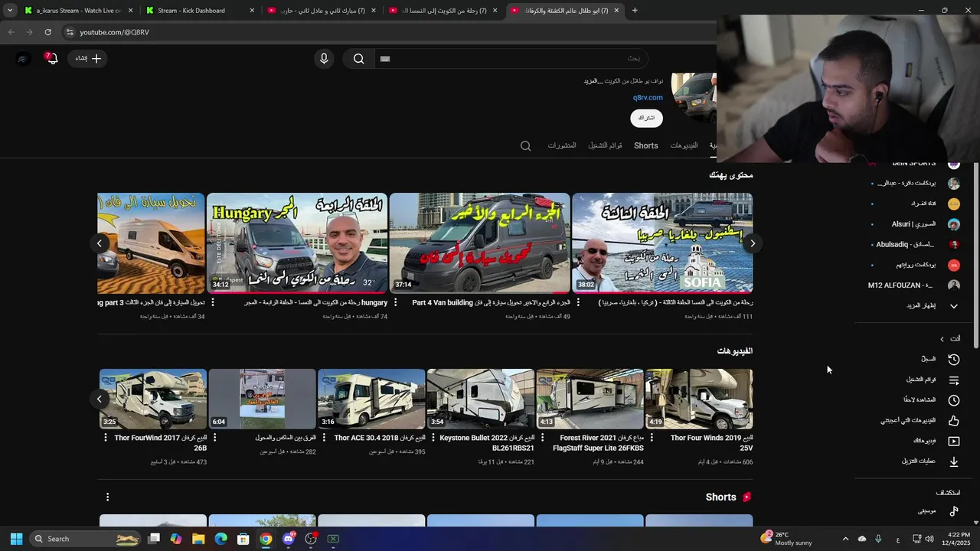Open the Watch Later clock icon
The image size is (980, 551).
coord(954,400)
